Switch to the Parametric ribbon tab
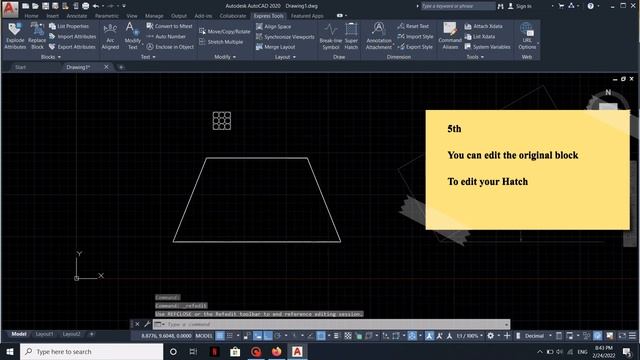 pyautogui.click(x=107, y=16)
